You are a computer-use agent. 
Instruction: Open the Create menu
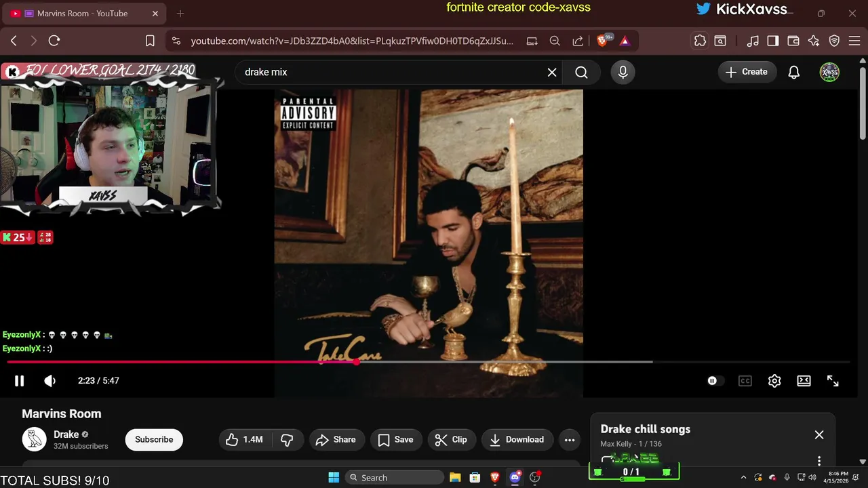(x=747, y=72)
